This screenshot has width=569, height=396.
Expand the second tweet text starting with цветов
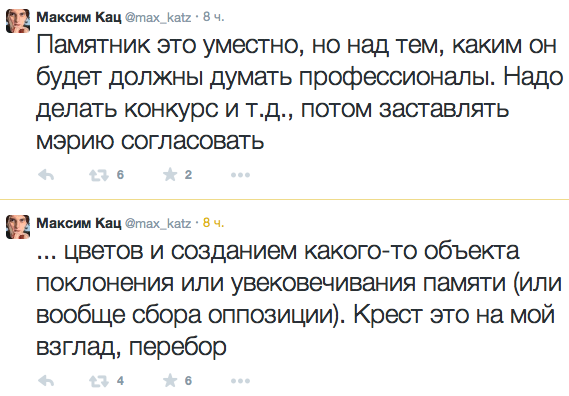(299, 299)
